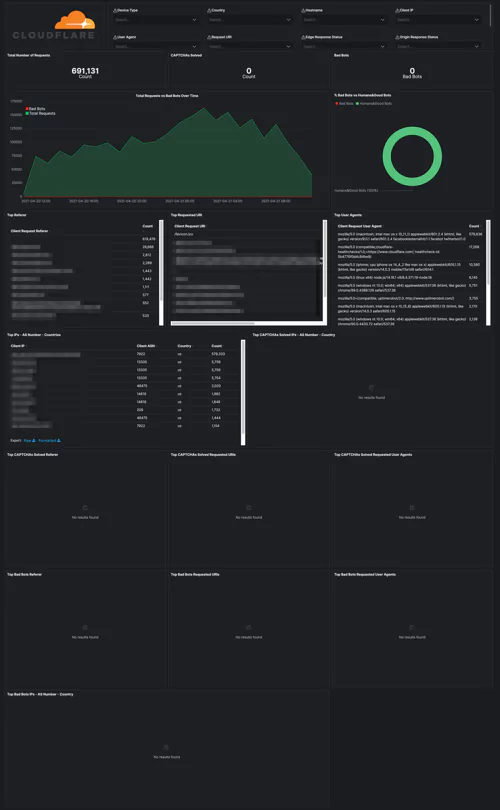The height and width of the screenshot is (810, 500).
Task: Select the uptimerobot user agent row
Action: [x=410, y=298]
